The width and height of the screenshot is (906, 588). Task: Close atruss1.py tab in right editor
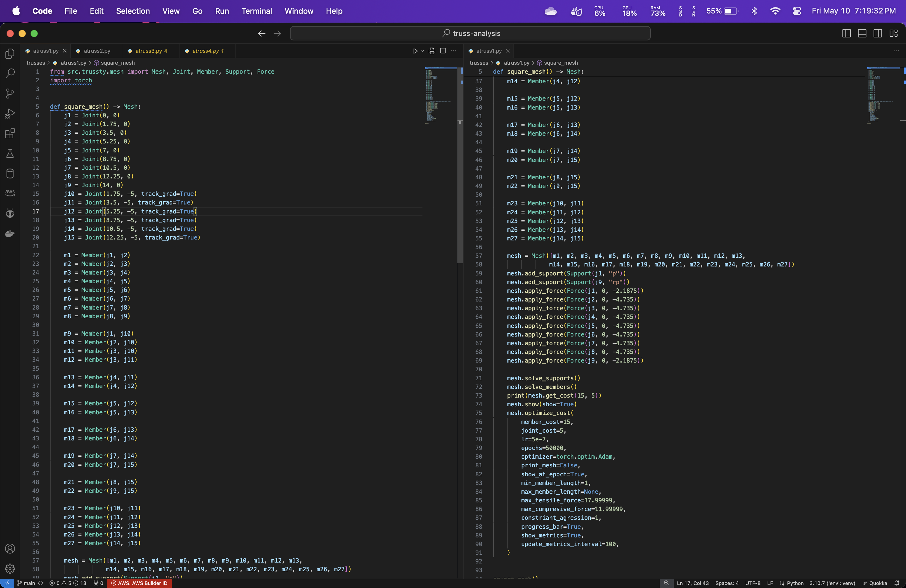508,51
